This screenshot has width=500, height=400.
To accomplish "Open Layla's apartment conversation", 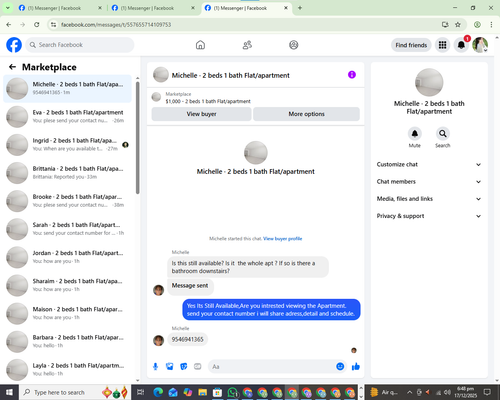I will [x=67, y=369].
